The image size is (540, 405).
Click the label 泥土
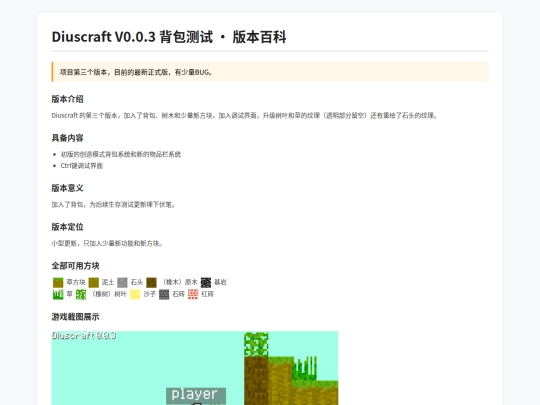(108, 282)
